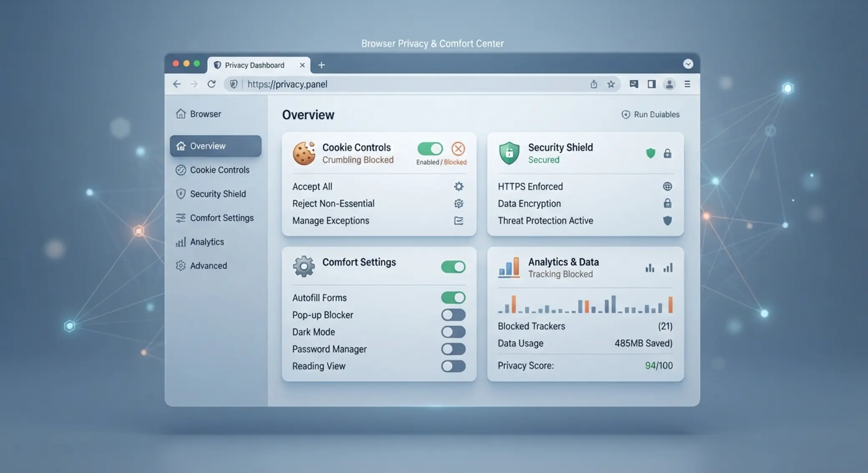Image resolution: width=868 pixels, height=473 pixels.
Task: Click the red blocked X icon
Action: pyautogui.click(x=458, y=148)
